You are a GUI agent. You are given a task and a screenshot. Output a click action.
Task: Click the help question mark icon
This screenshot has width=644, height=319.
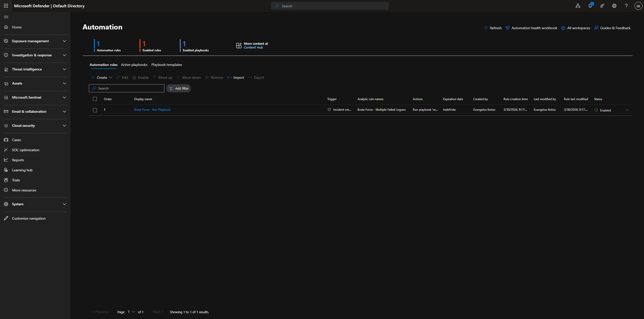(x=626, y=6)
